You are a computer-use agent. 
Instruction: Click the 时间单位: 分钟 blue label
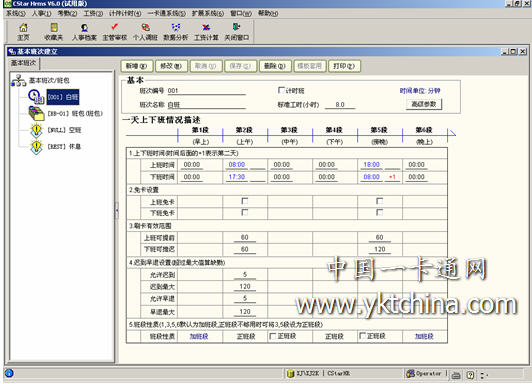pyautogui.click(x=420, y=91)
